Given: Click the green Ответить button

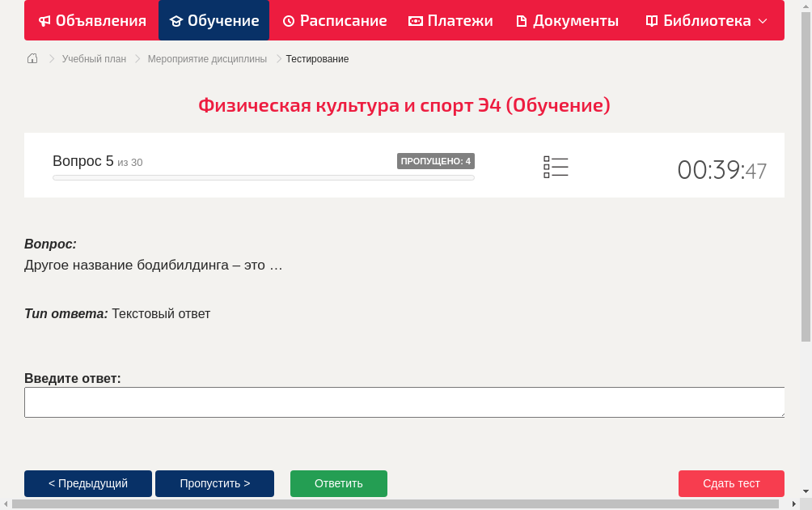Looking at the screenshot, I should [338, 483].
